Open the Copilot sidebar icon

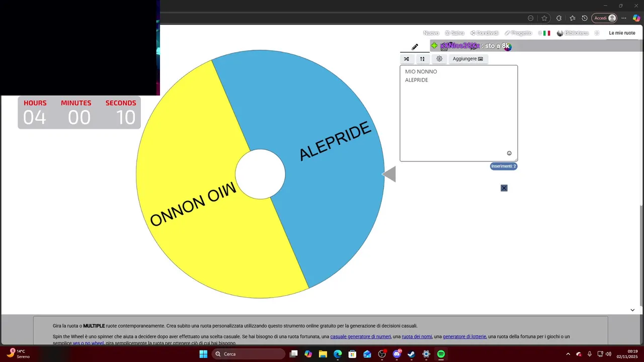click(636, 18)
